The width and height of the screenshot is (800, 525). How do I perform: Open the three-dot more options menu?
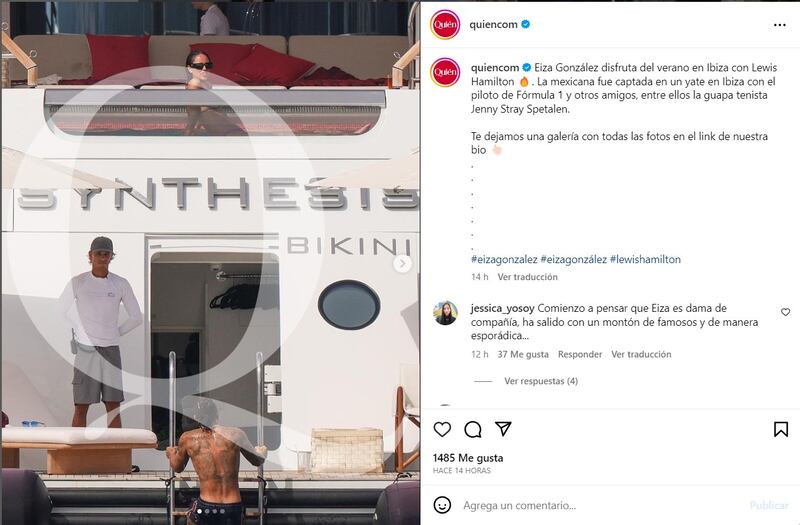[780, 25]
